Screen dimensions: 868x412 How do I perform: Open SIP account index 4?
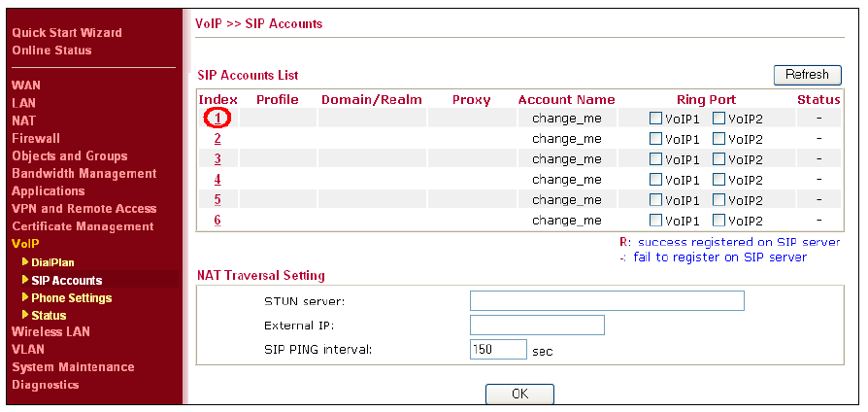(217, 180)
